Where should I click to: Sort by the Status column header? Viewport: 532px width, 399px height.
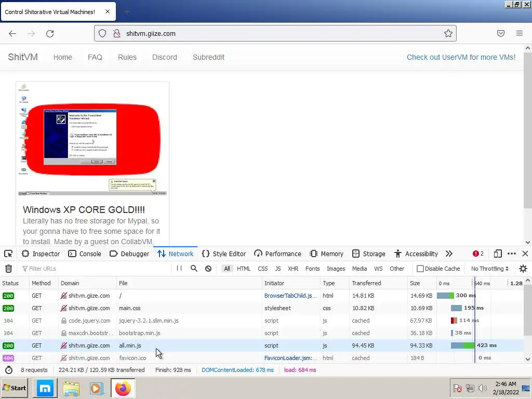[14, 283]
